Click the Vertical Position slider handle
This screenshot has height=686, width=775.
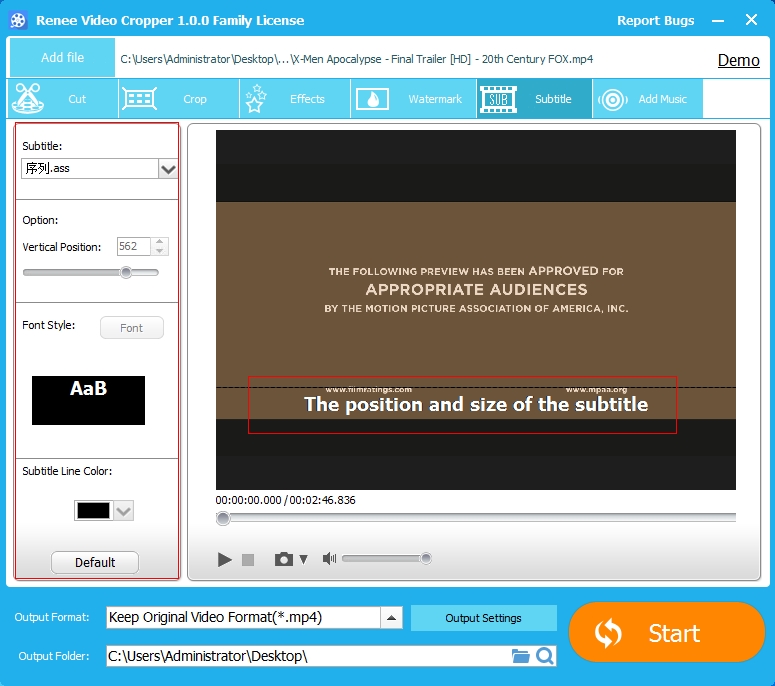(x=126, y=272)
